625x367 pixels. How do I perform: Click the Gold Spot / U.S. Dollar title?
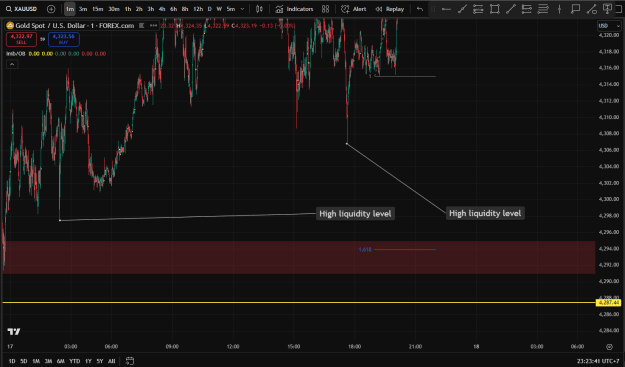coord(75,26)
